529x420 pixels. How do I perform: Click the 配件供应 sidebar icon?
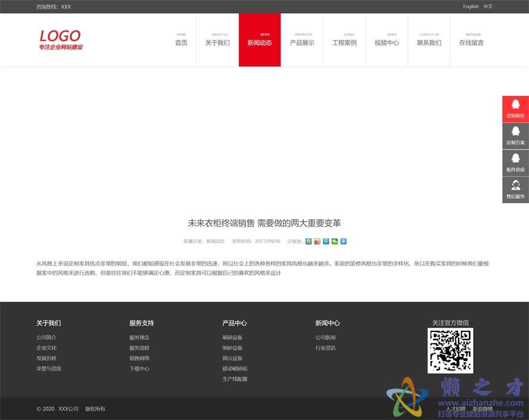pos(515,163)
